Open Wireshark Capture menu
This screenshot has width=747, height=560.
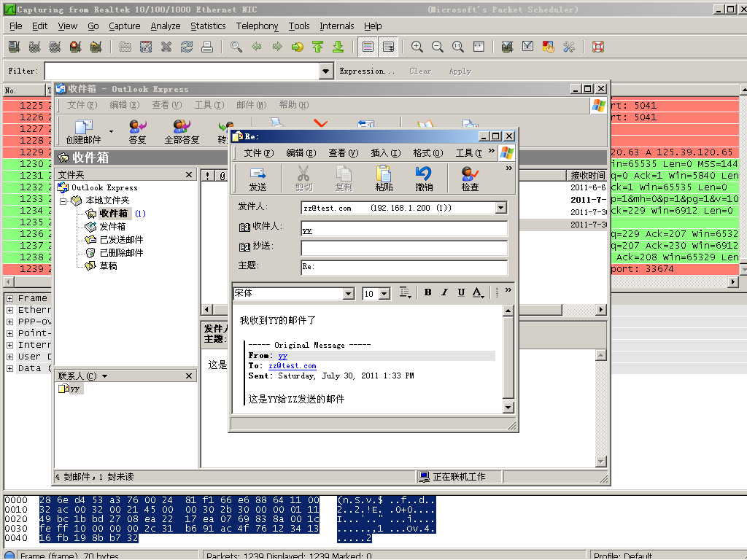(x=124, y=26)
